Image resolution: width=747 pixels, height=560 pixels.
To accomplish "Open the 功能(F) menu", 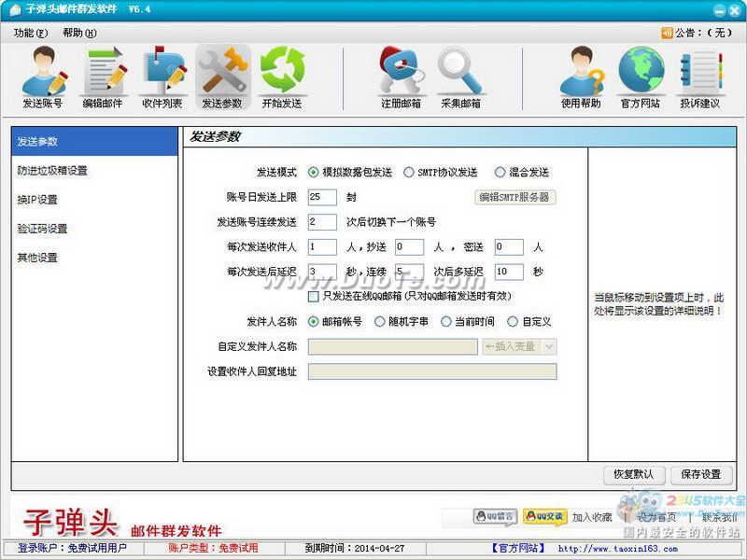I will pyautogui.click(x=31, y=33).
